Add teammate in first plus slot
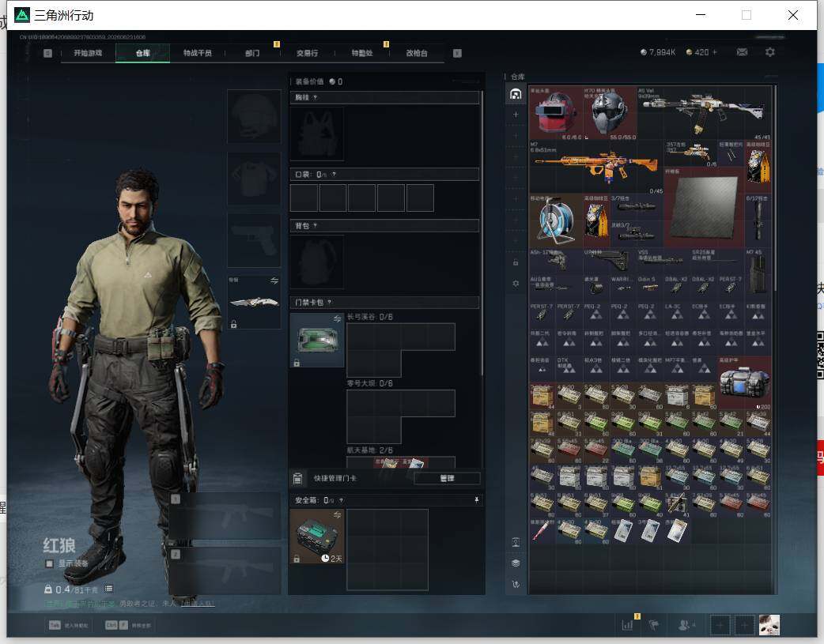The height and width of the screenshot is (644, 824). point(720,625)
